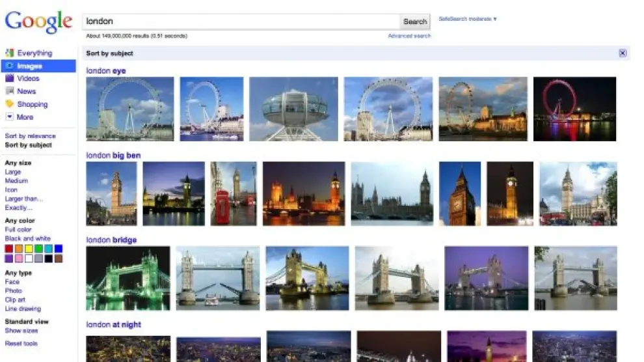Filter image type by Face
644x362 pixels.
pyautogui.click(x=12, y=282)
